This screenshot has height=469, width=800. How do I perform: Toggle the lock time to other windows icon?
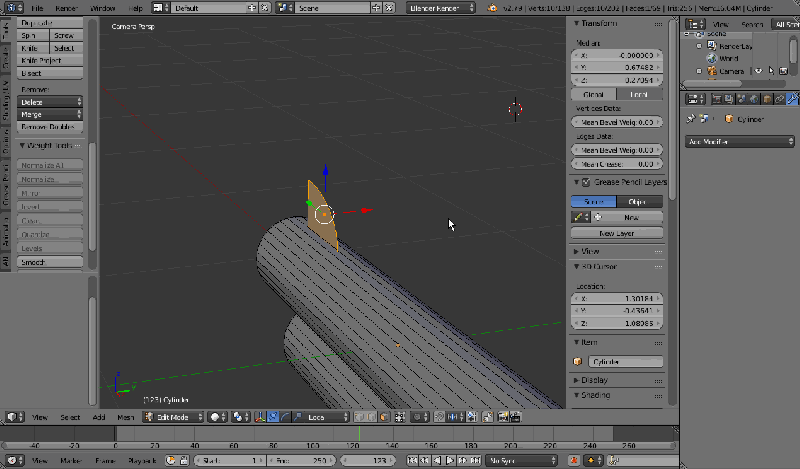point(184,460)
